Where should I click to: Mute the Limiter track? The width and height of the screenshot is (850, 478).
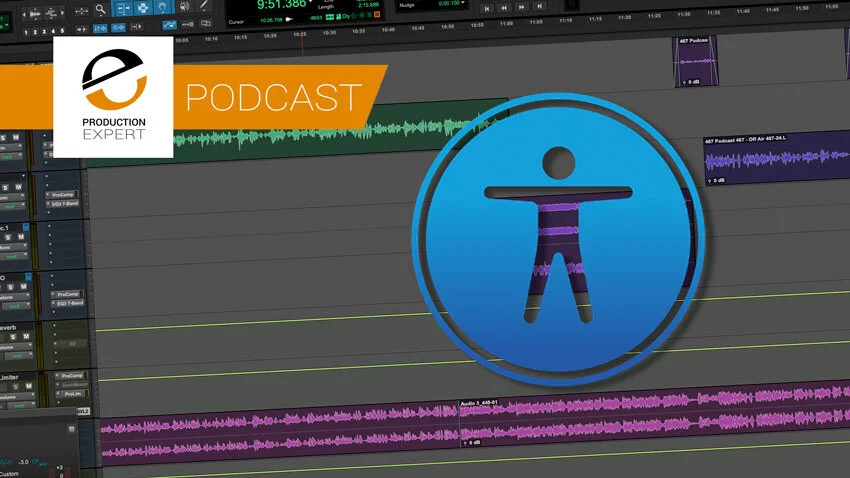click(x=28, y=386)
